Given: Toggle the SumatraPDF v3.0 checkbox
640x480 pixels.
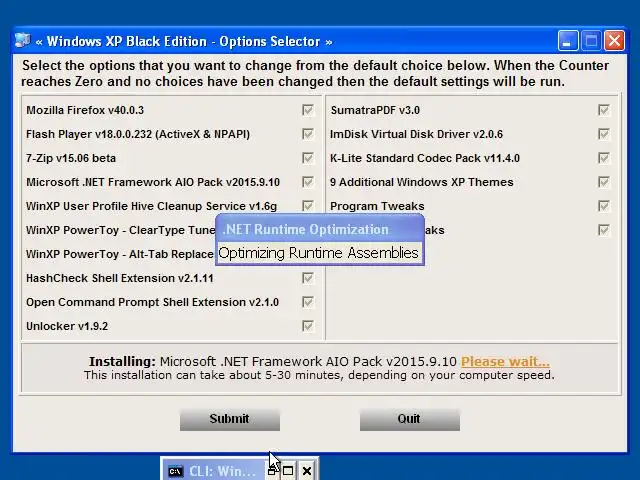Looking at the screenshot, I should click(604, 110).
